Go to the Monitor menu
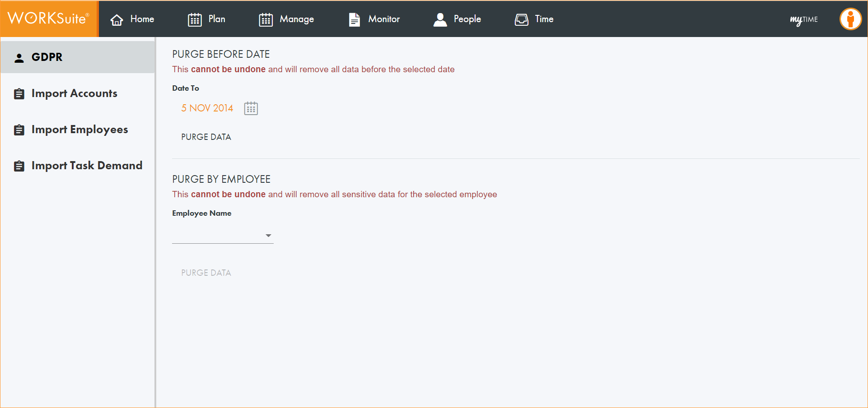 click(384, 19)
